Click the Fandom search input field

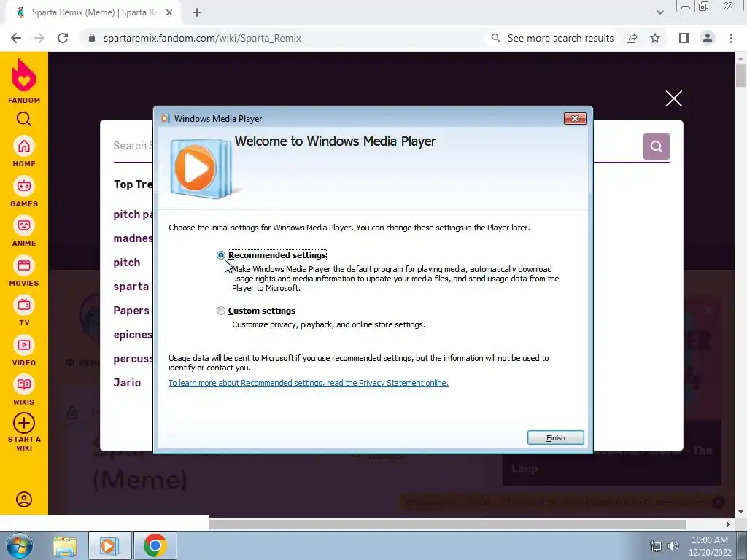pos(133,146)
